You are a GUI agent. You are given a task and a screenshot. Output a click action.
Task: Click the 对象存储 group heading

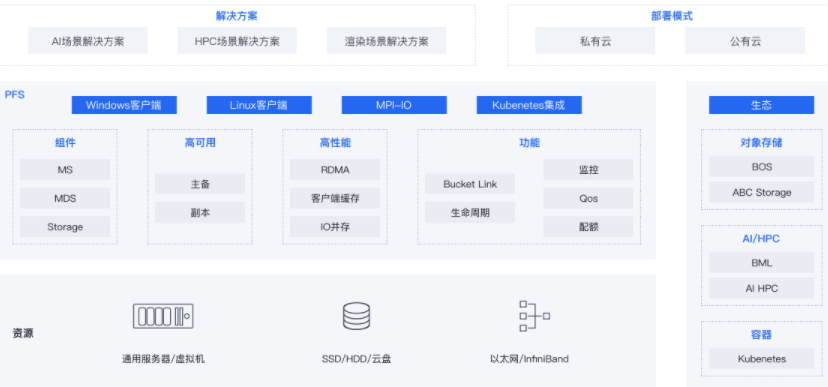[x=761, y=143]
